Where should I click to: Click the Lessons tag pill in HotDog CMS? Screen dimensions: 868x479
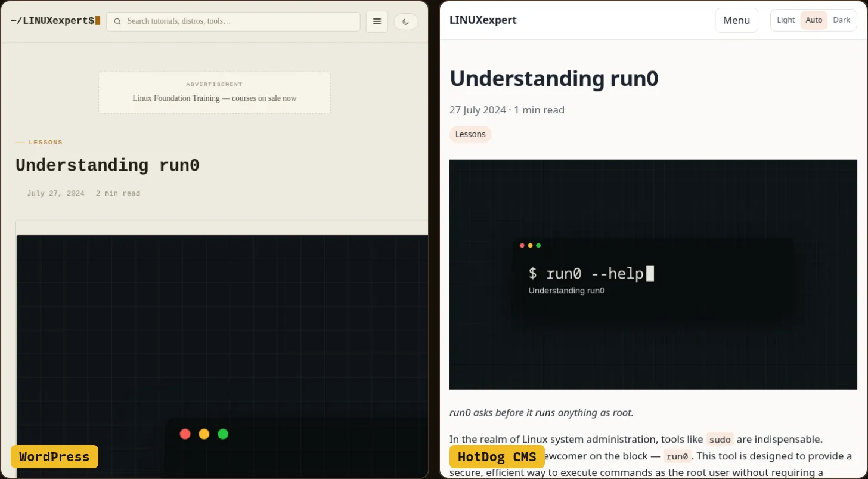470,134
